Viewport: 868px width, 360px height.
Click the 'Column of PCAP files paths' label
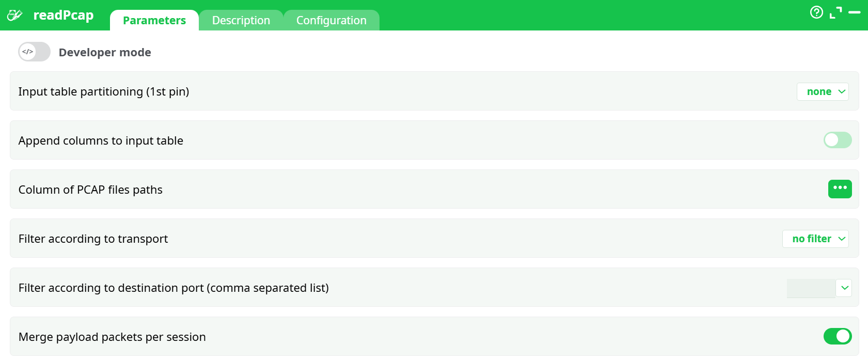[x=90, y=190]
